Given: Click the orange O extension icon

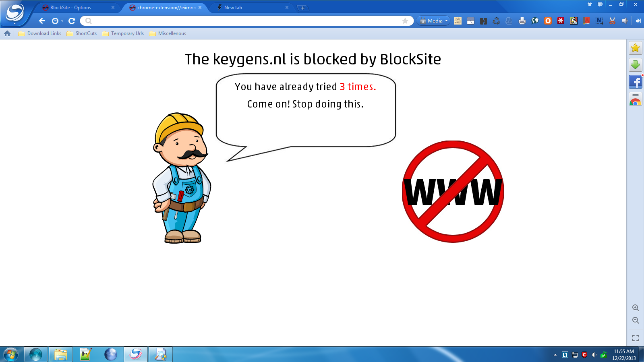Looking at the screenshot, I should click(548, 21).
